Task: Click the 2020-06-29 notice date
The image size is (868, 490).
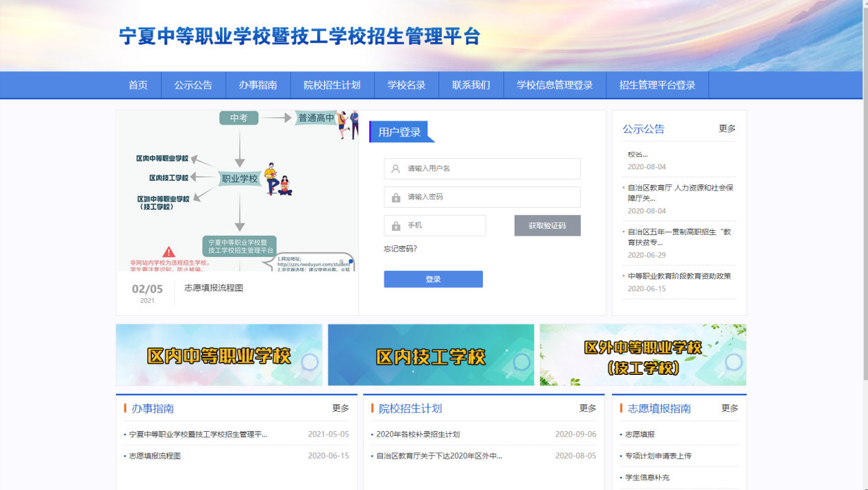Action: pyautogui.click(x=647, y=255)
